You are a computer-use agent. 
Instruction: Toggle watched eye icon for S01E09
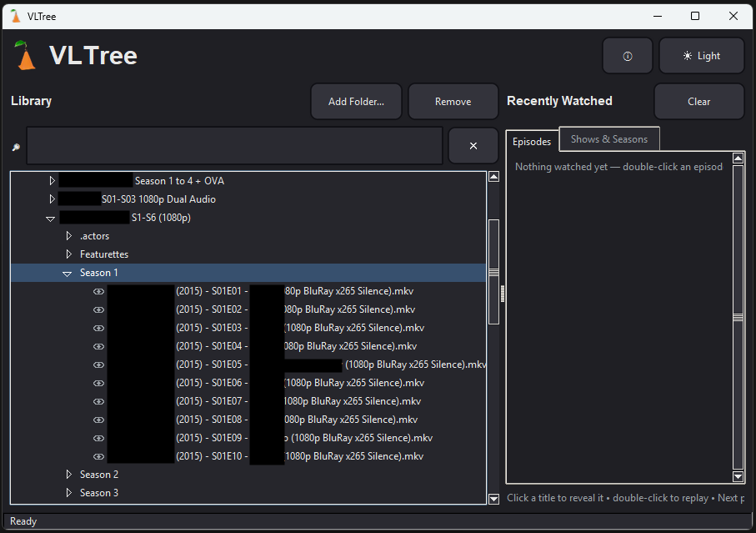99,438
